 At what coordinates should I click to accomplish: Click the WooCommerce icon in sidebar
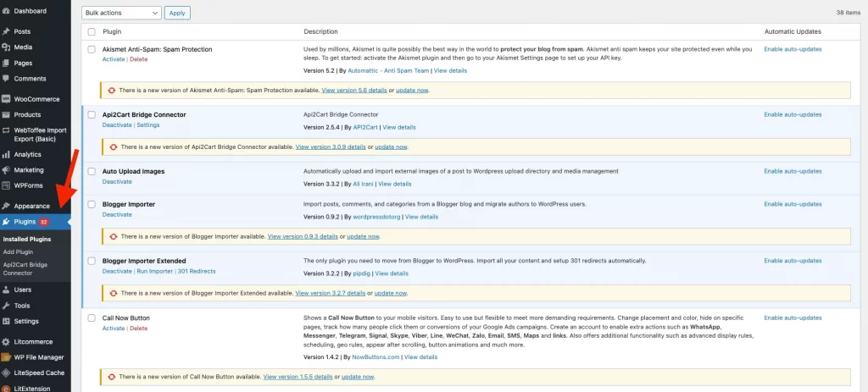(x=6, y=99)
